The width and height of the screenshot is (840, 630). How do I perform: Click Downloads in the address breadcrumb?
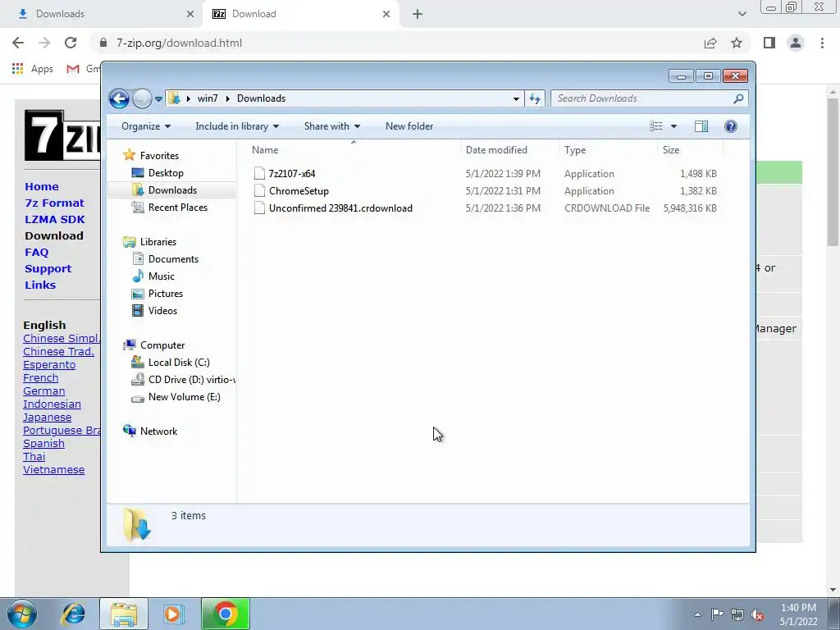tap(262, 98)
